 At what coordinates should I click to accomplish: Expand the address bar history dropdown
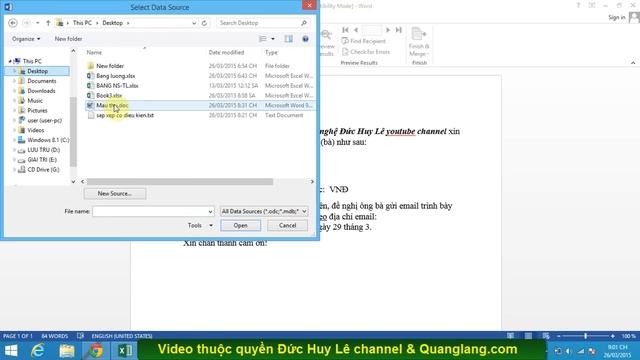tap(194, 23)
